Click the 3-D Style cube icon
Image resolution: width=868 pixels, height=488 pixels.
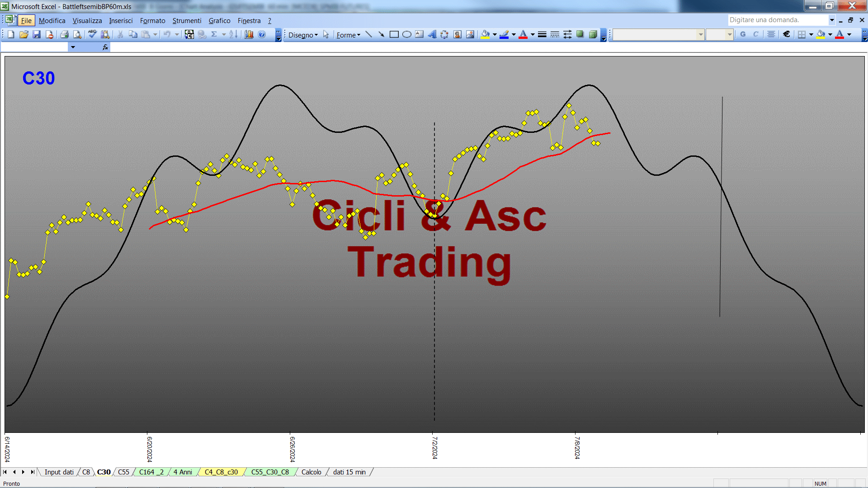point(593,34)
